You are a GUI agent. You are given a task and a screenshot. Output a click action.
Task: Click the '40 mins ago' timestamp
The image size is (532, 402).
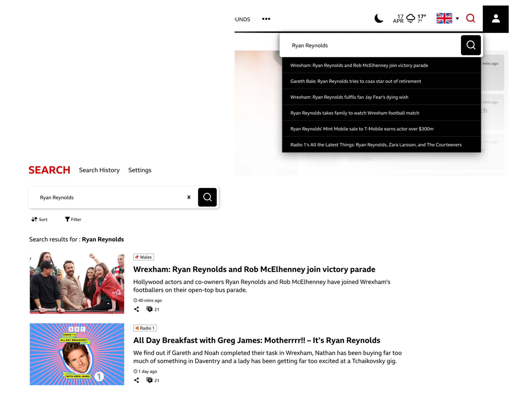coord(148,300)
